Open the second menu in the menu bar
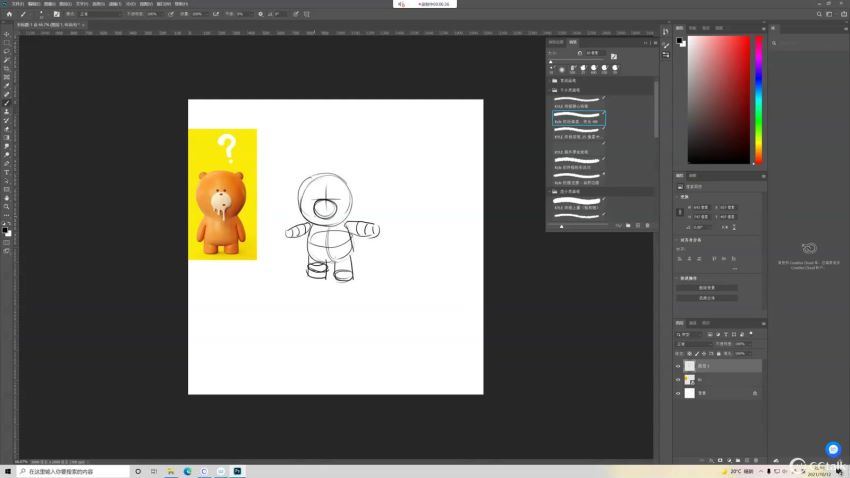The height and width of the screenshot is (478, 850). [34, 4]
